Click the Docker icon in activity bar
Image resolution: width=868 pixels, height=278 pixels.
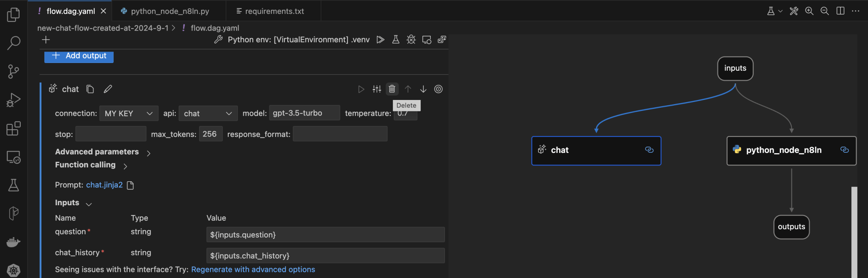13,242
